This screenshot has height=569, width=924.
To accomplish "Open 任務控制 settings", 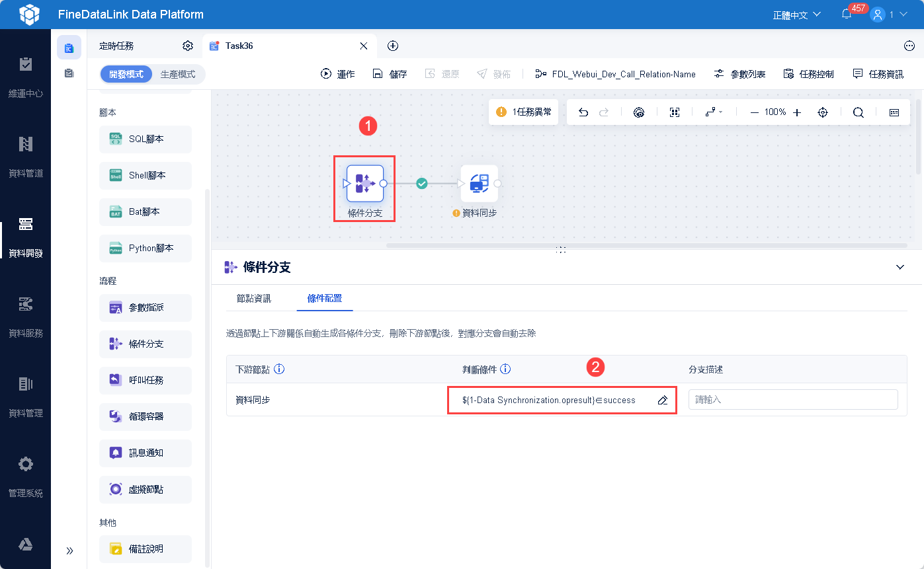I will tap(808, 74).
